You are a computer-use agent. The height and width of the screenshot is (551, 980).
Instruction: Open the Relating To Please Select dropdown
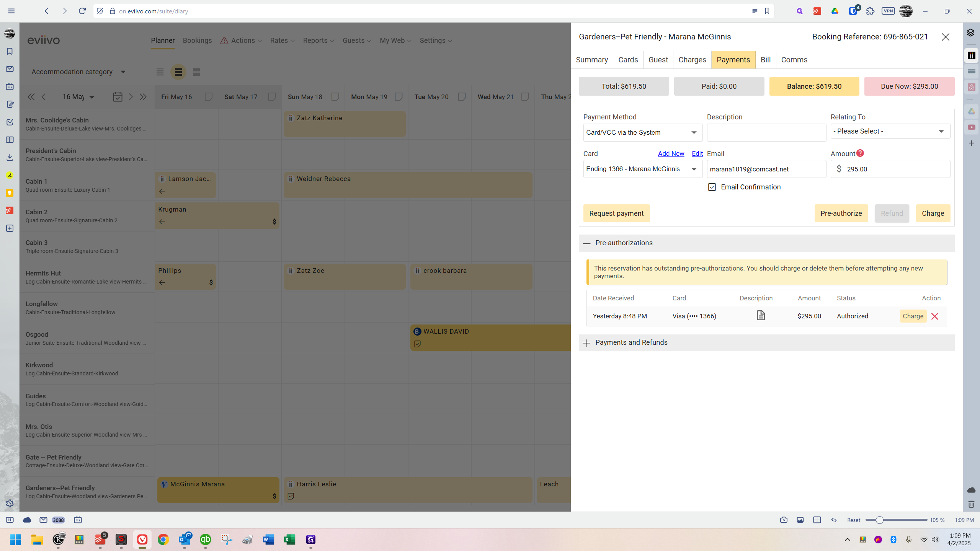tap(890, 131)
